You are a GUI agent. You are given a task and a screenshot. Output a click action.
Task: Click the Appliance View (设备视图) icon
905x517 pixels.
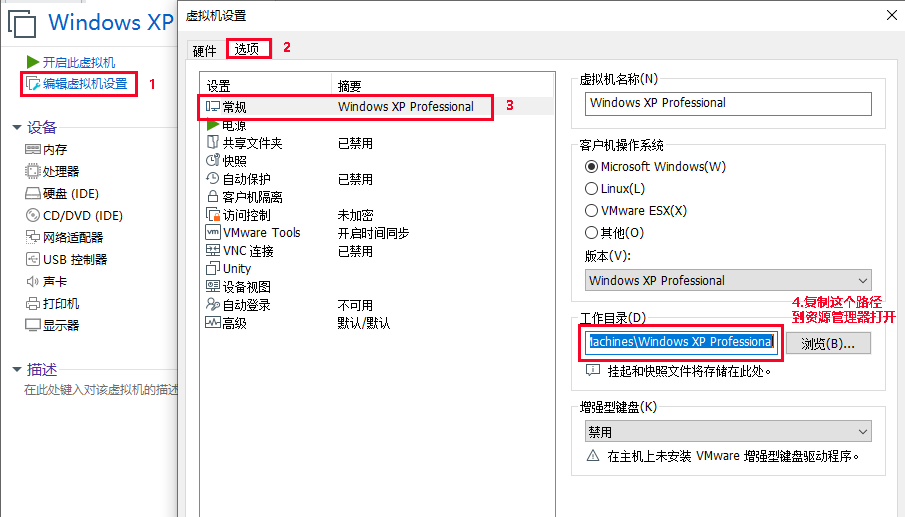pyautogui.click(x=213, y=286)
